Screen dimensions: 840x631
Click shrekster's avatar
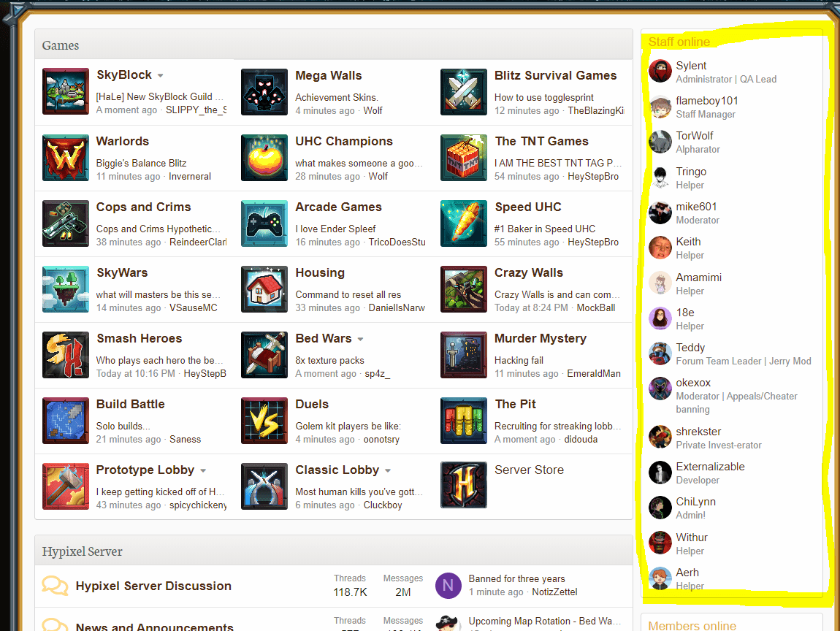click(660, 437)
